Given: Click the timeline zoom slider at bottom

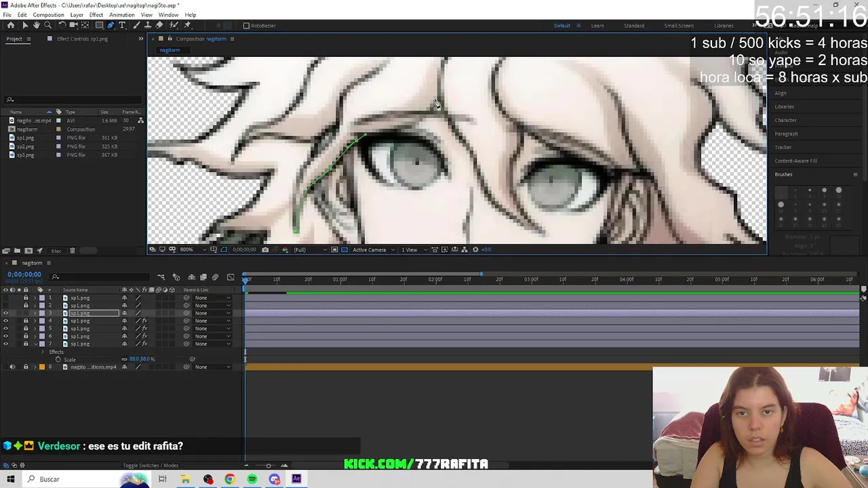Looking at the screenshot, I should [268, 466].
